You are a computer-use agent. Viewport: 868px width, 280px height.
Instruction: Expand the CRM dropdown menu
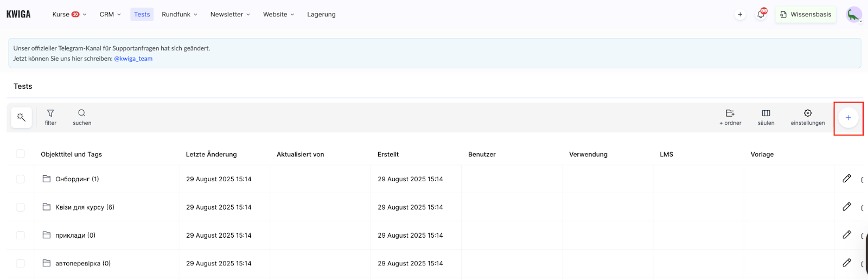[x=110, y=15]
